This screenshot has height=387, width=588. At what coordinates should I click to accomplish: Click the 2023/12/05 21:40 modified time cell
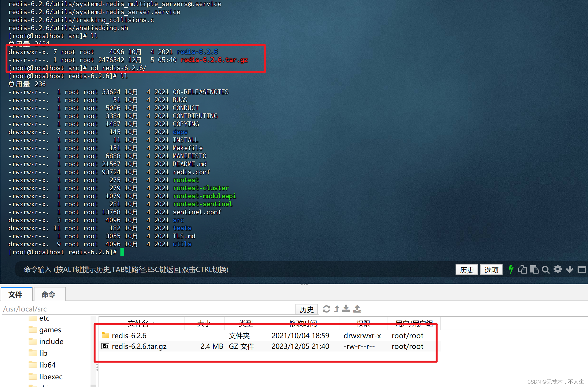pyautogui.click(x=300, y=346)
